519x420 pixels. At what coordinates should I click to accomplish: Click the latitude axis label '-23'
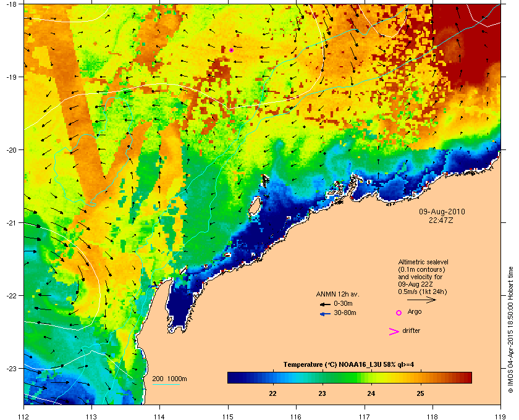(11, 368)
